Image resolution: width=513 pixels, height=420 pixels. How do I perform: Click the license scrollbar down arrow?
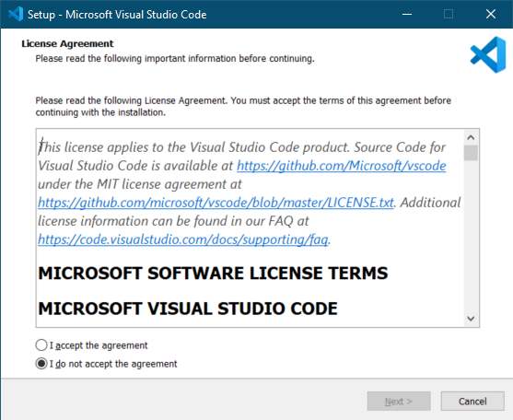point(471,319)
